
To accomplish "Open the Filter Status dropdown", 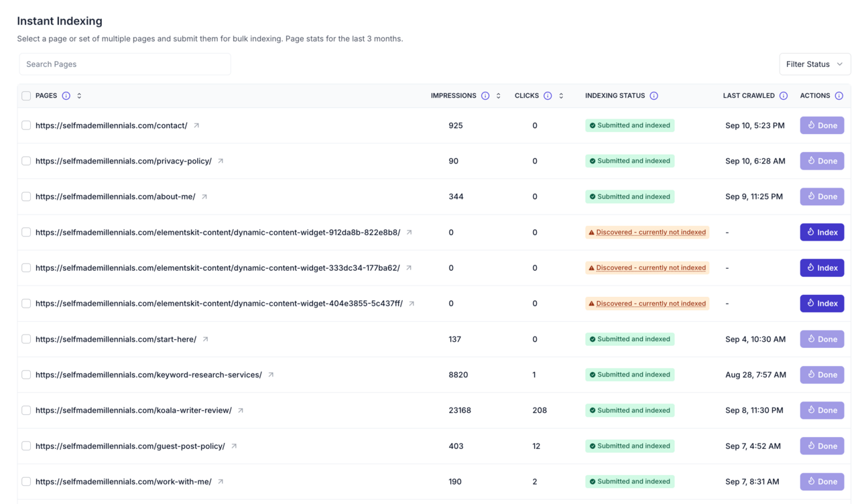I will 814,64.
